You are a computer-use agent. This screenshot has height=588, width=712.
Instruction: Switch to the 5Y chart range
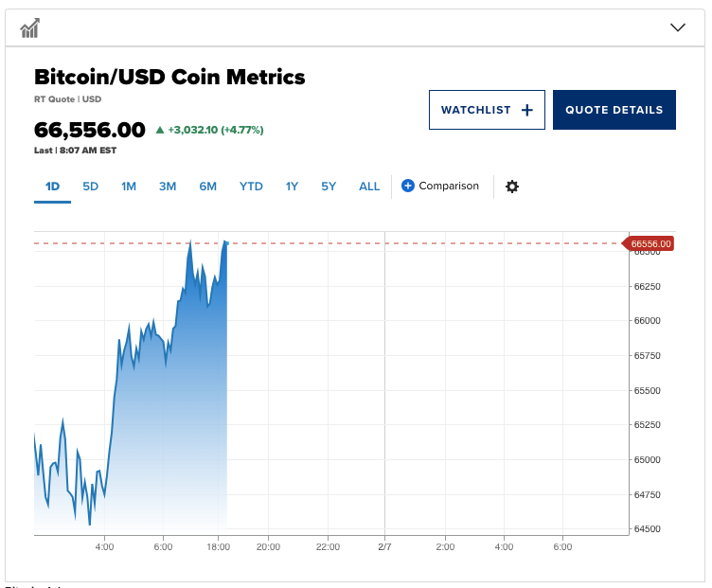point(329,187)
